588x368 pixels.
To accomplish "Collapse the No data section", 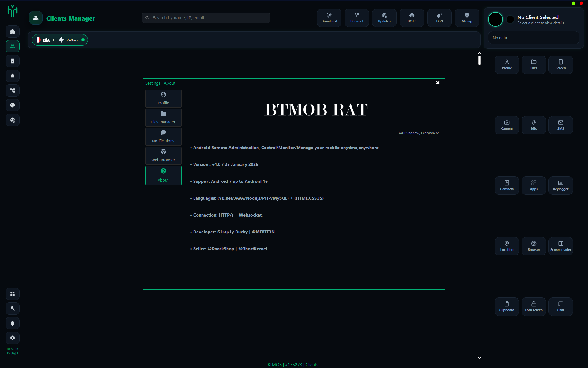I will point(572,38).
